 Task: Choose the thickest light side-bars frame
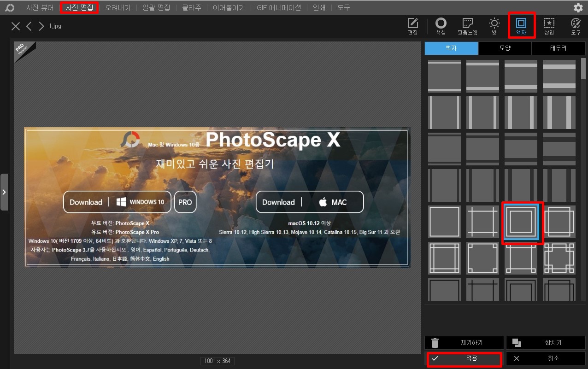pyautogui.click(x=559, y=112)
